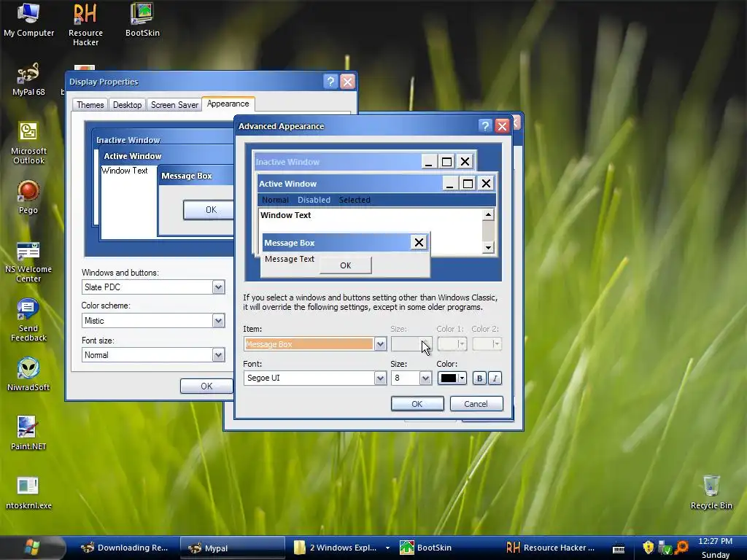Switch to the Desktop tab
Image resolution: width=747 pixels, height=560 pixels.
[127, 105]
